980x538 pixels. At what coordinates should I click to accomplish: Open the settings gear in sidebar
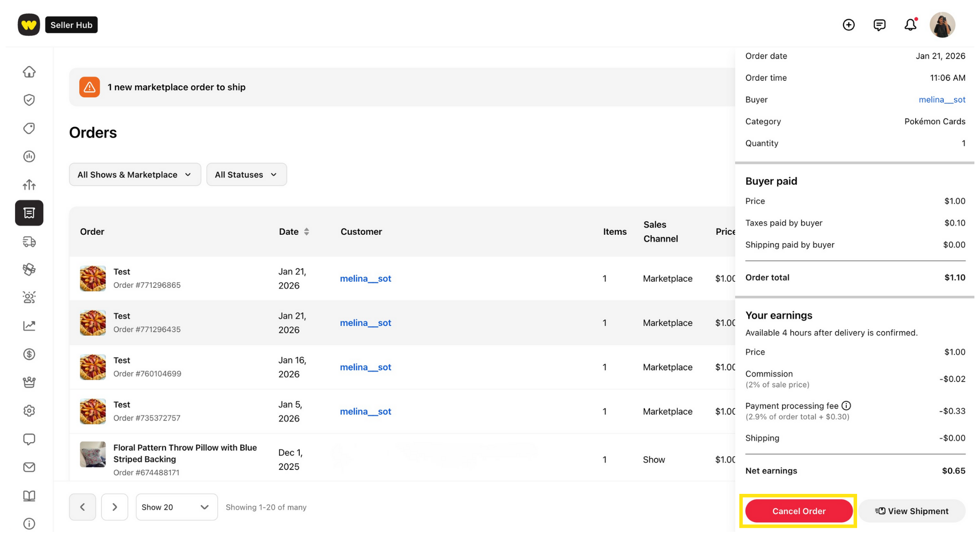pyautogui.click(x=29, y=411)
